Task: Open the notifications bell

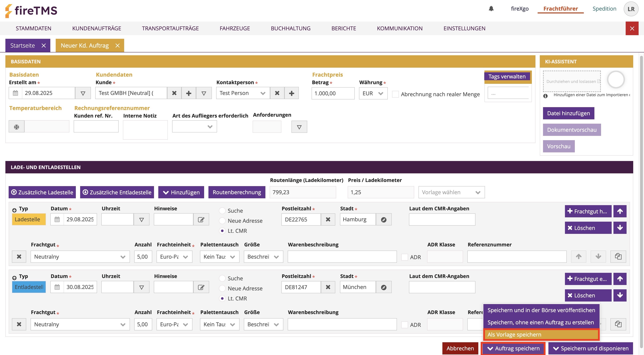Action: click(x=491, y=9)
